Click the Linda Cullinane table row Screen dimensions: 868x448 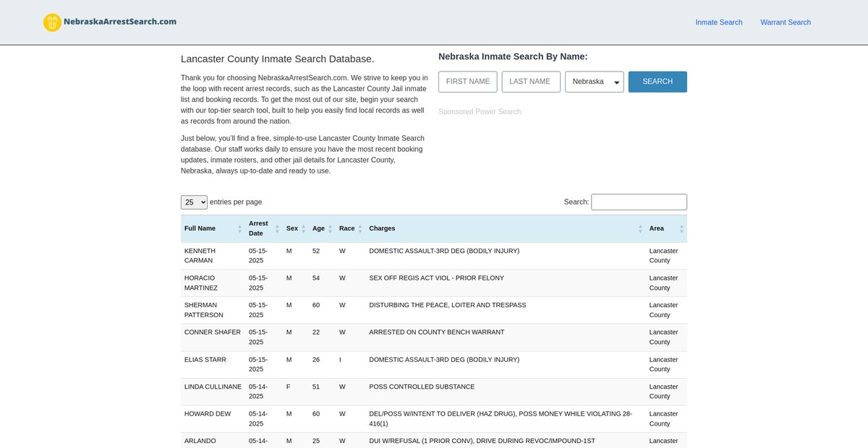(x=434, y=392)
